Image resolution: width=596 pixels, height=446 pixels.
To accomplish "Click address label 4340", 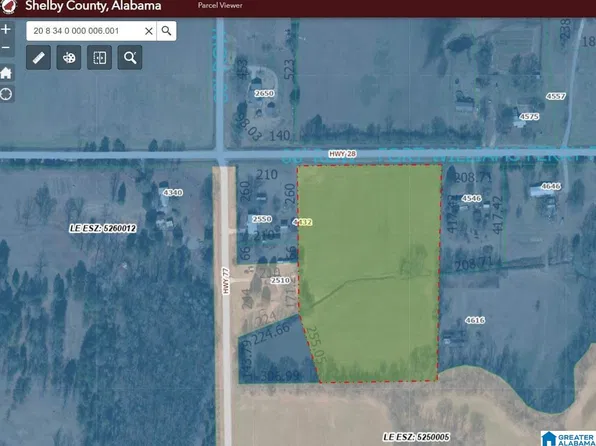I will coord(173,193).
